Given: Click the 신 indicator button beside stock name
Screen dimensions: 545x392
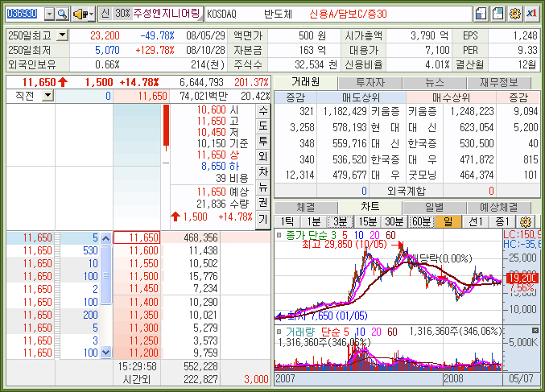Looking at the screenshot, I should pos(105,14).
